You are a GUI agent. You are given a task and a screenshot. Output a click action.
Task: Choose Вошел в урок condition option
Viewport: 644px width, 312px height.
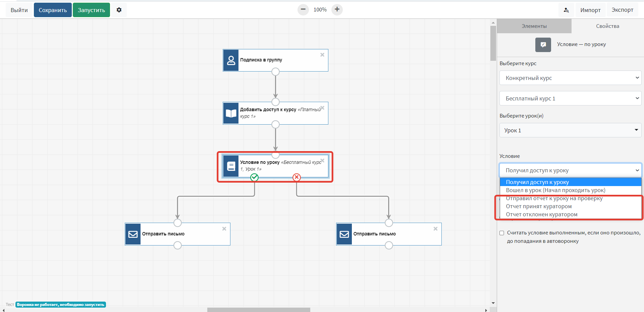pyautogui.click(x=555, y=190)
